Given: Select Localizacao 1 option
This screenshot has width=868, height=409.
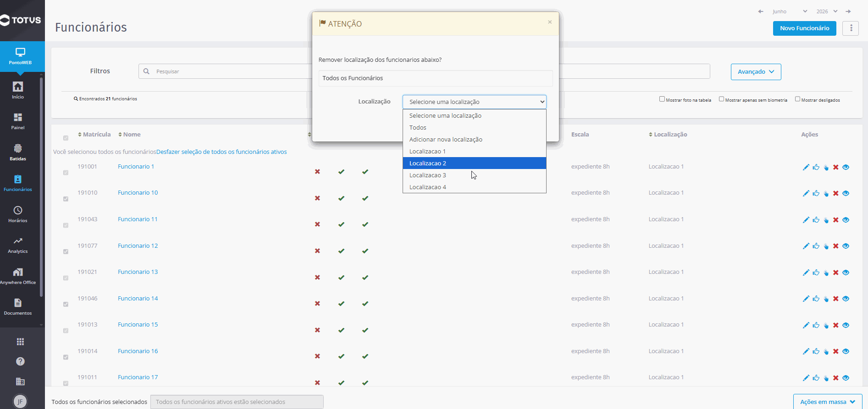Looking at the screenshot, I should point(475,151).
